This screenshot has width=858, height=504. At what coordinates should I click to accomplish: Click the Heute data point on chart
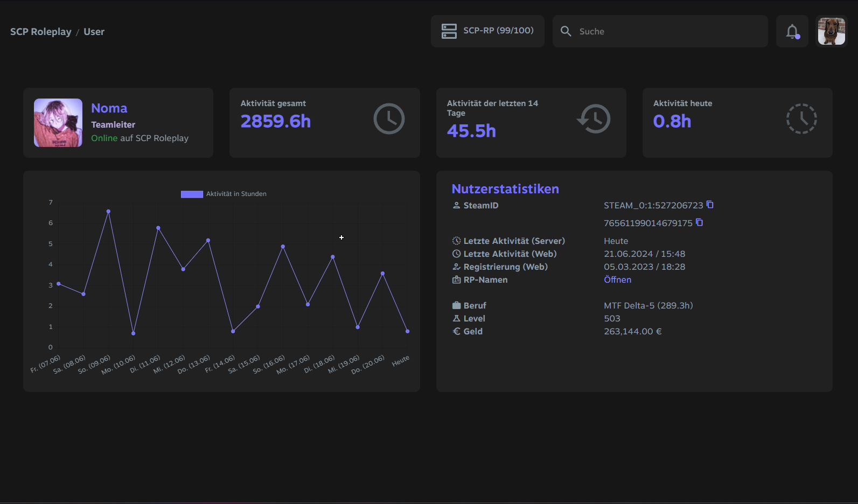407,331
